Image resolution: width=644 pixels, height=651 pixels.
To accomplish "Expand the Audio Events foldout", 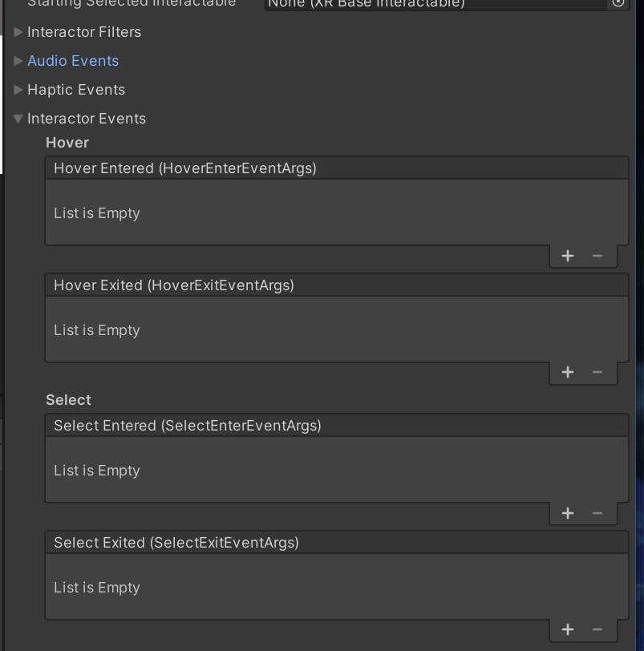I will (x=18, y=61).
